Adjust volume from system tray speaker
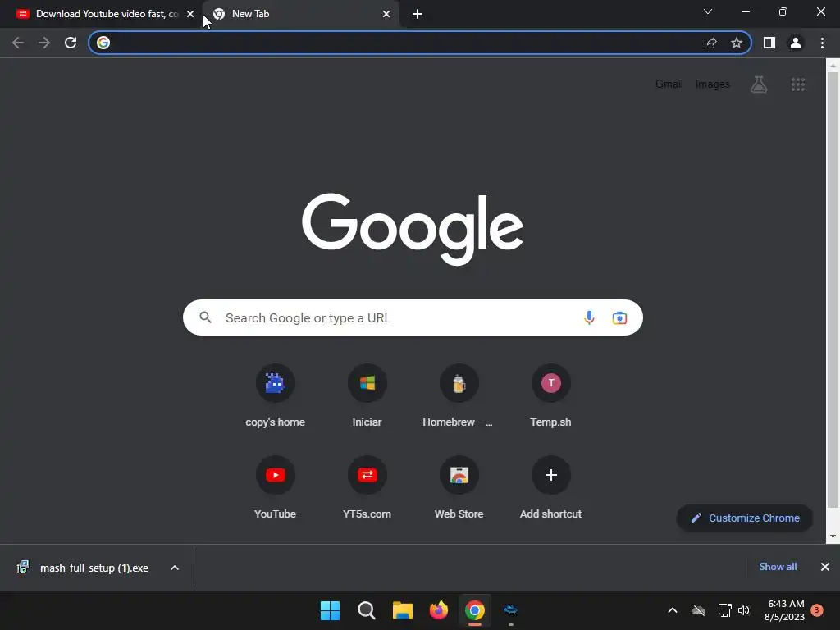 744,610
